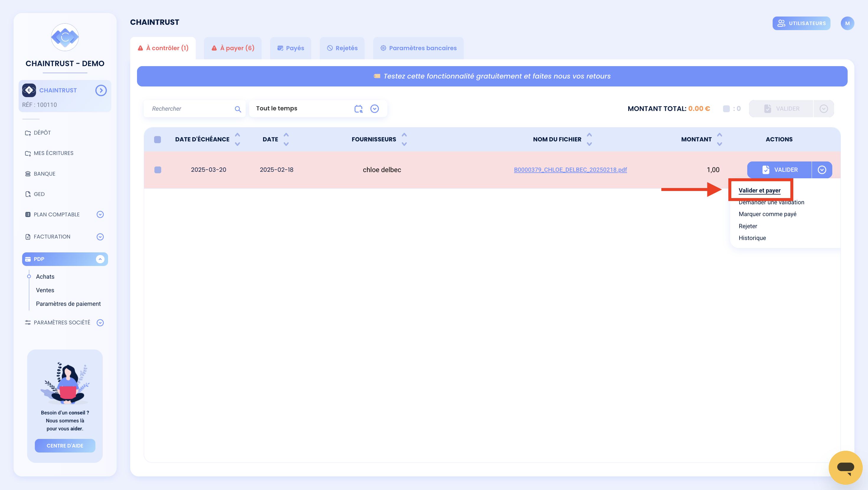Focus the Rechercher search field
Screen dimensions: 868x490
(x=195, y=109)
